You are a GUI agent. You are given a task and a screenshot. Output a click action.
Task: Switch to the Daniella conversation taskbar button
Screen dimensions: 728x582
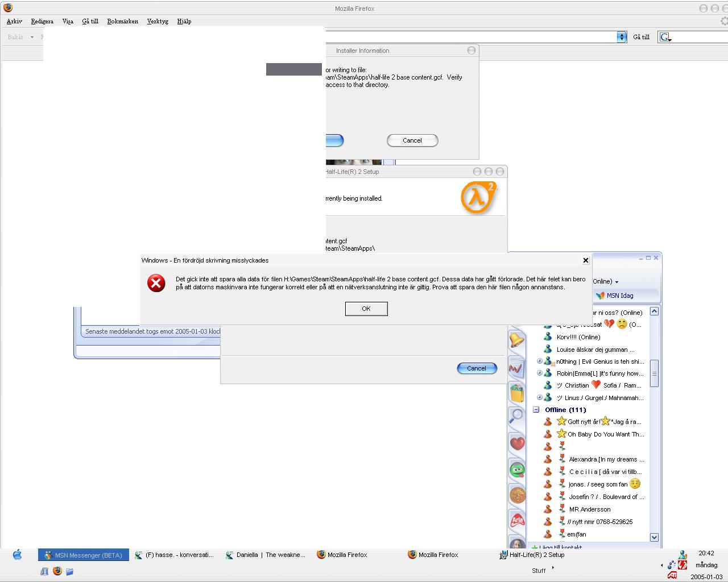pyautogui.click(x=266, y=555)
